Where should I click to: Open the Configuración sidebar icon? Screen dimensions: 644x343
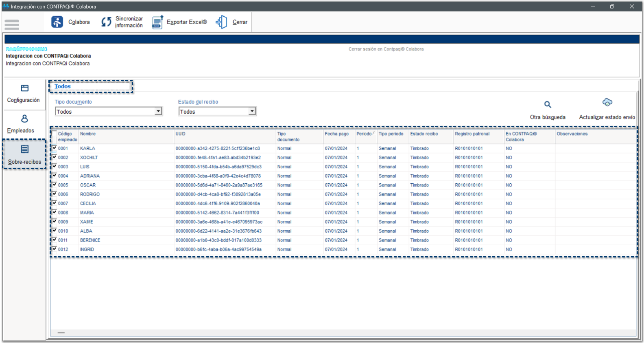25,88
